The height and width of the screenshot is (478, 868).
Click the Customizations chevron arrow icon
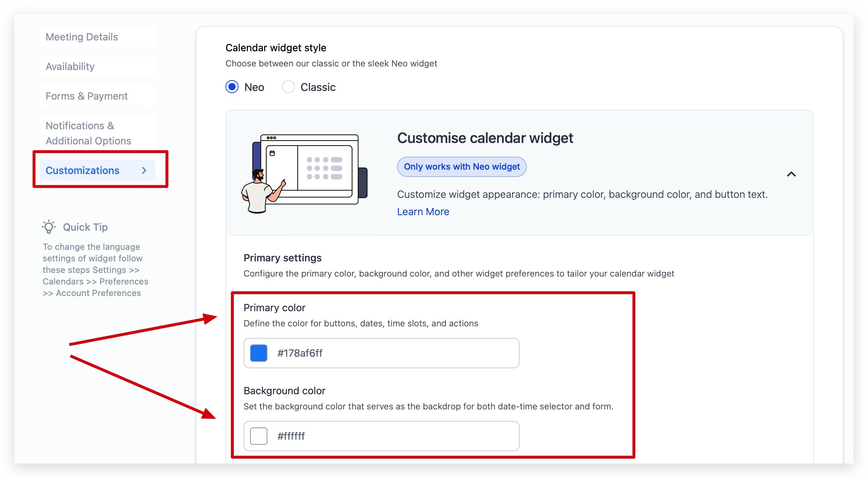(x=144, y=170)
